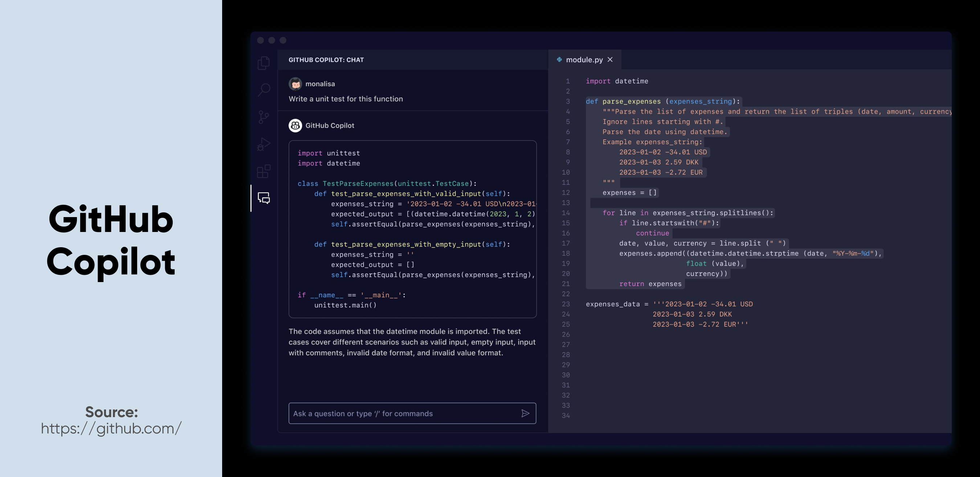This screenshot has height=477, width=980.
Task: Click 'import unittest' in the chat code block
Action: [329, 153]
